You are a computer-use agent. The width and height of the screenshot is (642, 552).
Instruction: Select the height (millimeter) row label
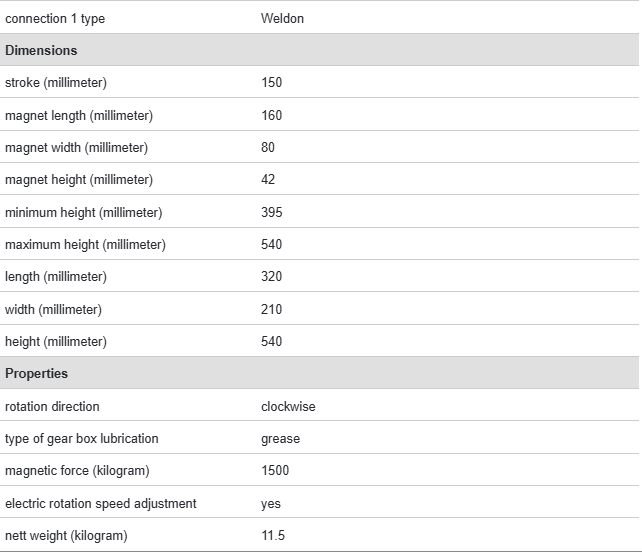tap(56, 342)
